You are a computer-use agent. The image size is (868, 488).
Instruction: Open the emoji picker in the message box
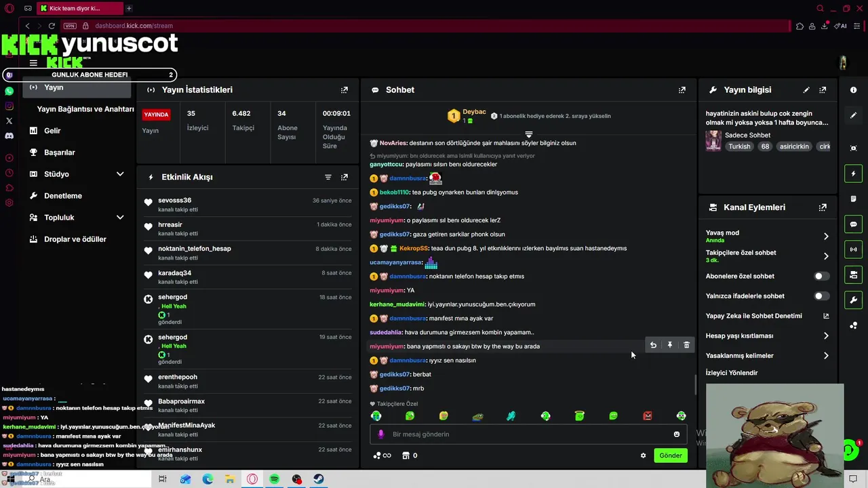coord(677,434)
